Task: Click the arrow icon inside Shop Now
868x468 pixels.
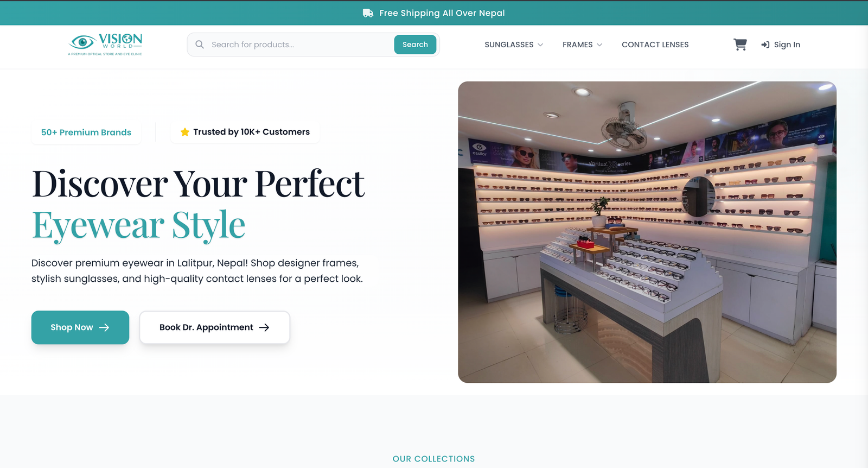Action: click(x=104, y=327)
